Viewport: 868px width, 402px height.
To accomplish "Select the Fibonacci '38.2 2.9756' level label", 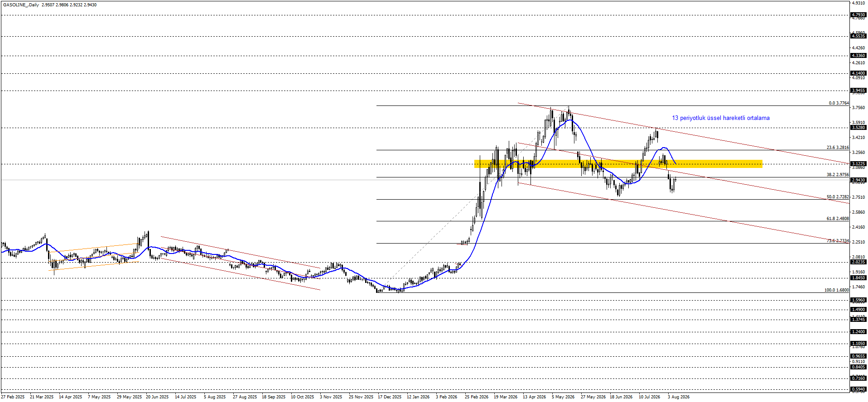I will coord(838,175).
